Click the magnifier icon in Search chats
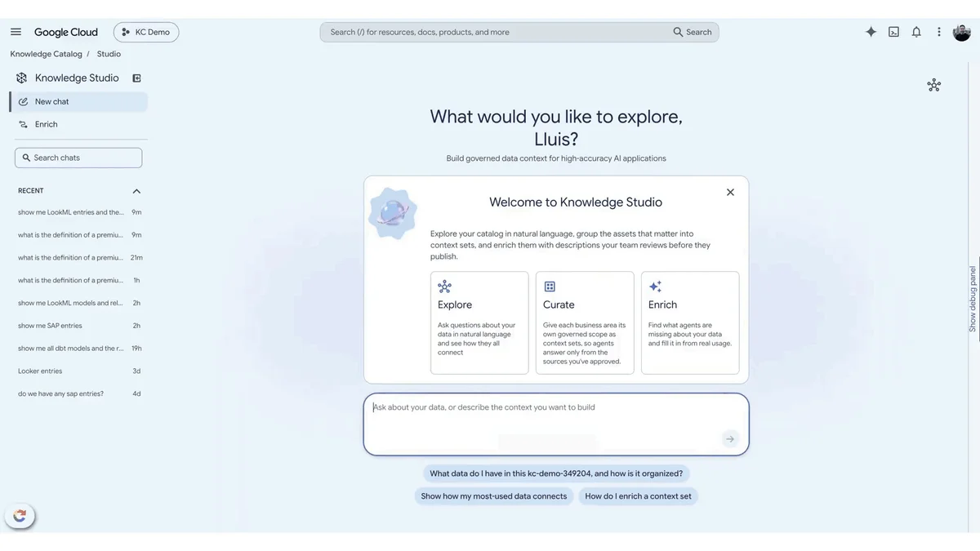980x551 pixels. 26,158
